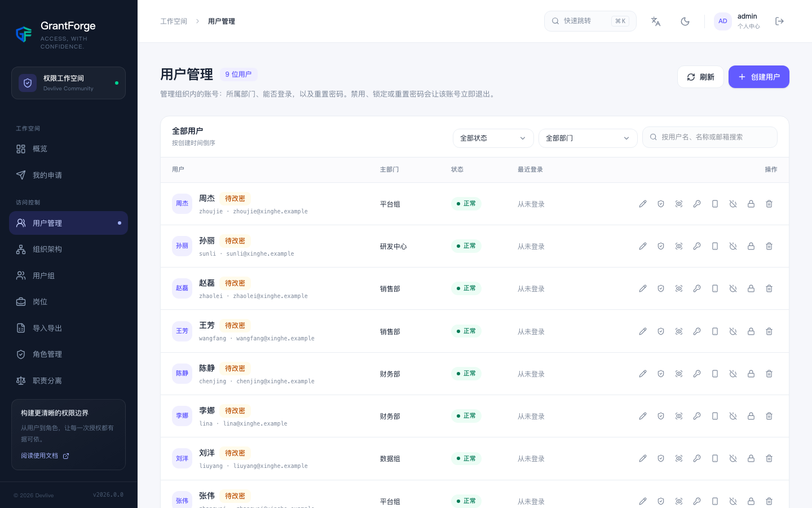Delete user 刘洋 with the trash icon
The width and height of the screenshot is (812, 508).
[769, 458]
